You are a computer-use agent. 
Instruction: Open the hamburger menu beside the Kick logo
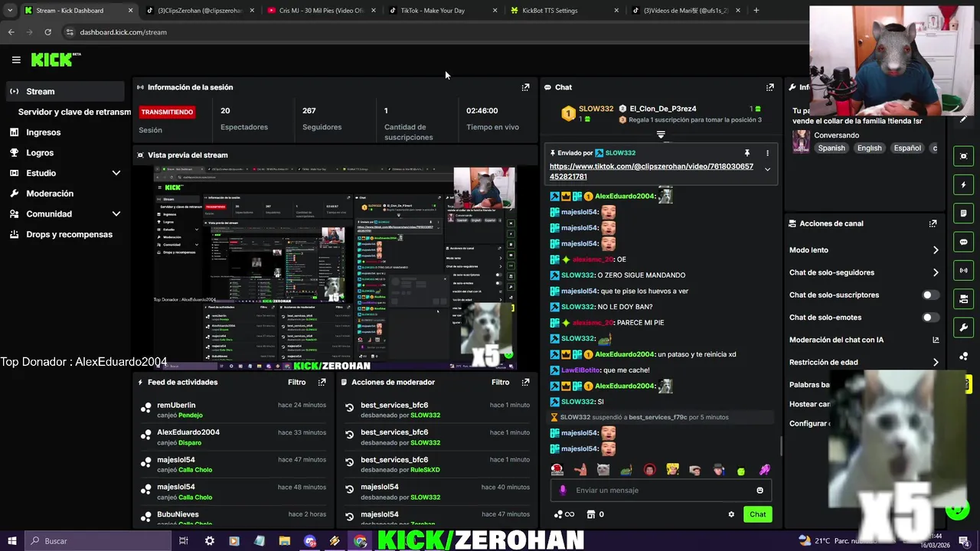16,60
